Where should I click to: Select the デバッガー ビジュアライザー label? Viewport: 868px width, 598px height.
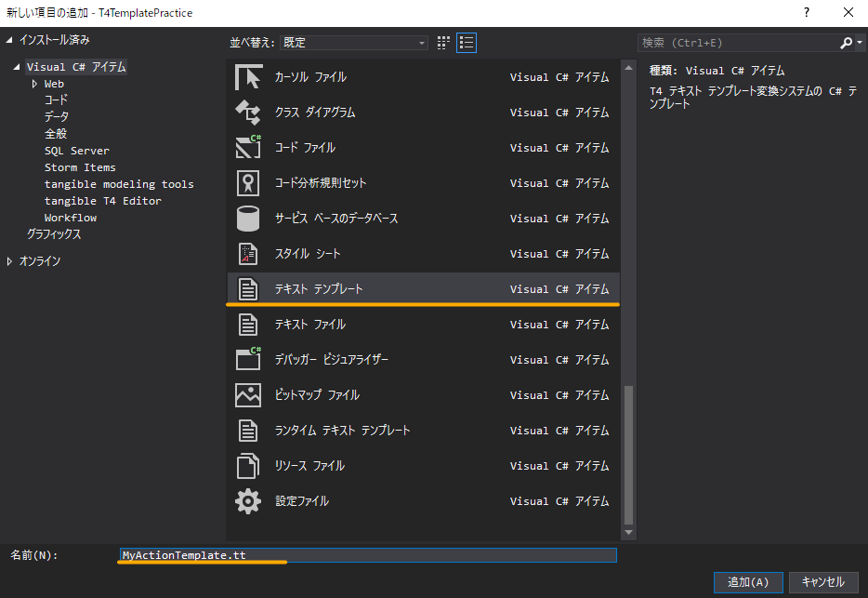click(x=332, y=360)
